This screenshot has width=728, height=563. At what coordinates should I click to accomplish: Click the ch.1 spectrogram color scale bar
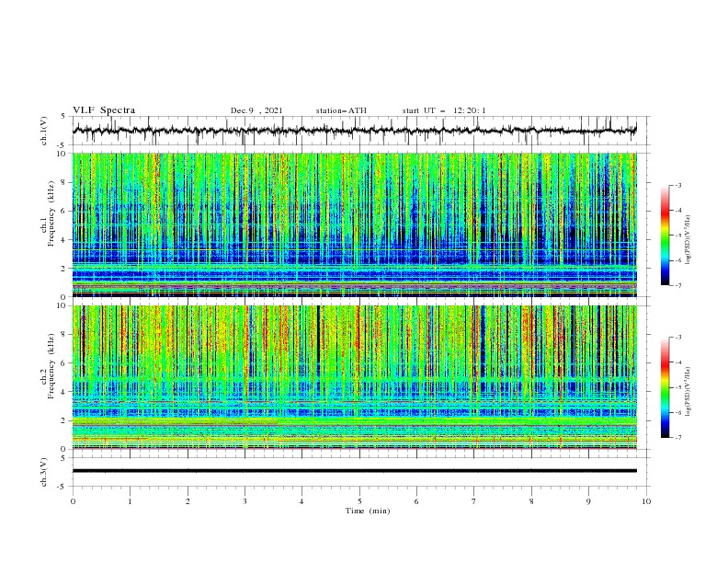click(665, 236)
